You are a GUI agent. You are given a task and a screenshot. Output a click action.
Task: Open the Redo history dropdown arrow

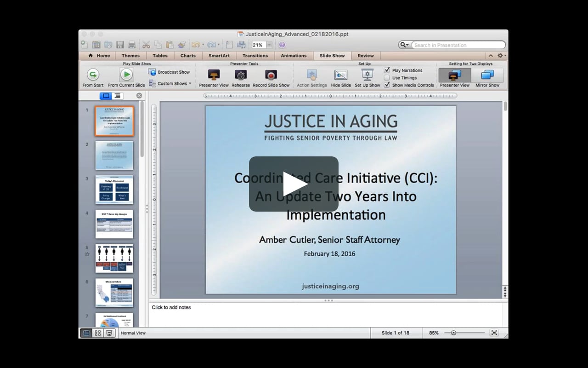(x=219, y=45)
